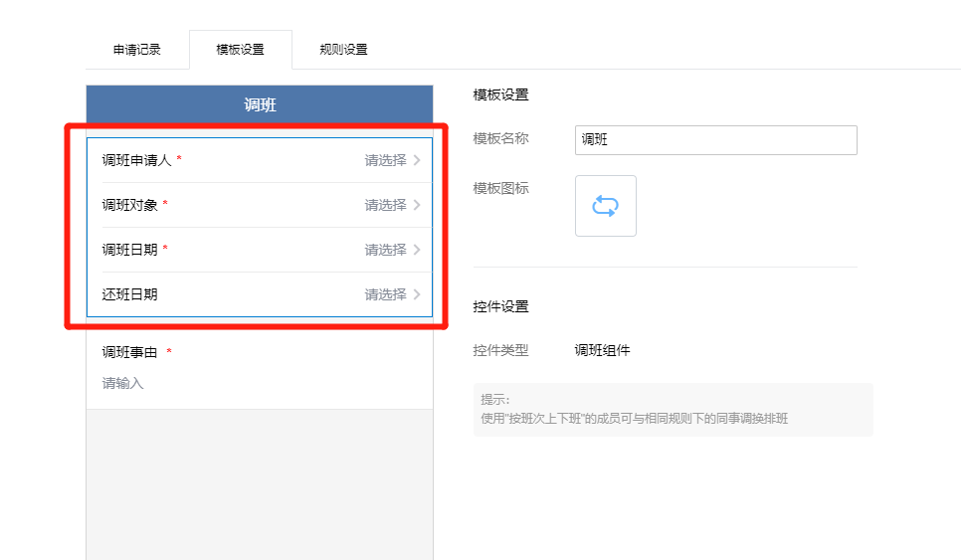Switch to the 申请记录 tab
Viewport: 965px width, 560px height.
click(136, 50)
